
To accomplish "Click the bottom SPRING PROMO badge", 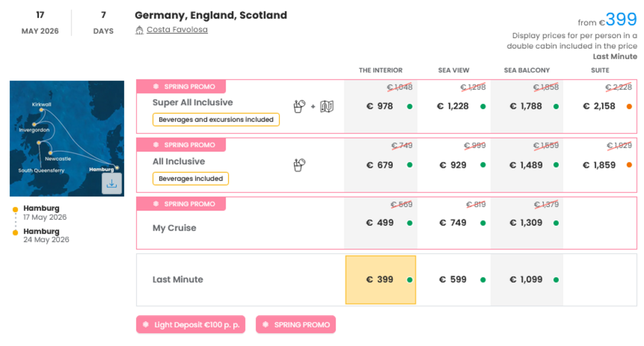I will (x=296, y=324).
